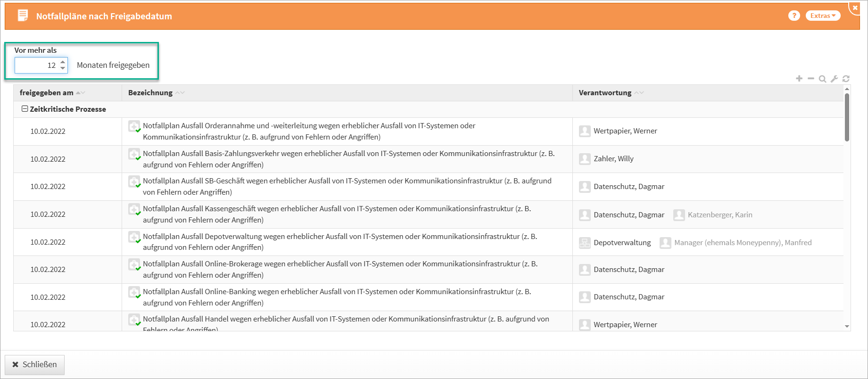
Task: Open table settings wrench icon
Action: point(834,79)
